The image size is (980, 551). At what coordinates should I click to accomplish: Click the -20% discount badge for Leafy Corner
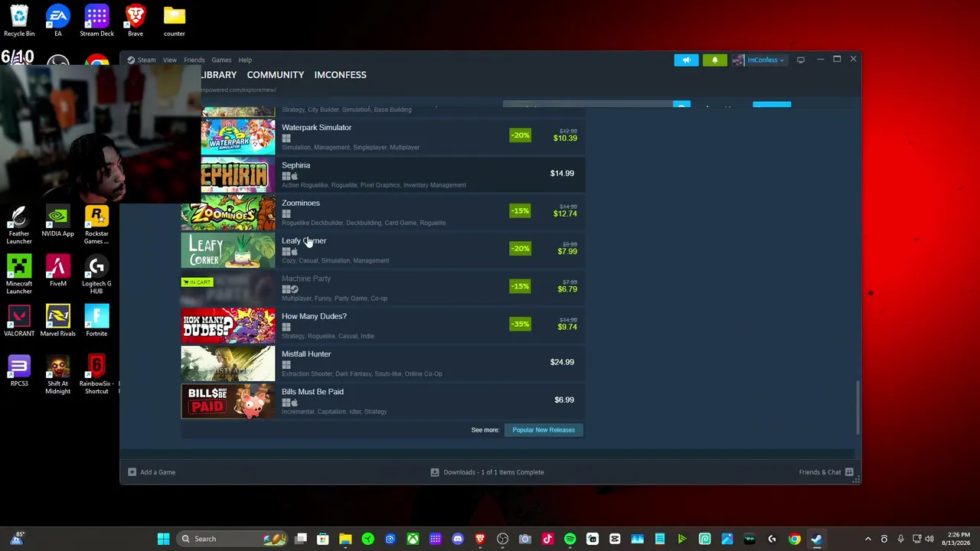[x=520, y=248]
